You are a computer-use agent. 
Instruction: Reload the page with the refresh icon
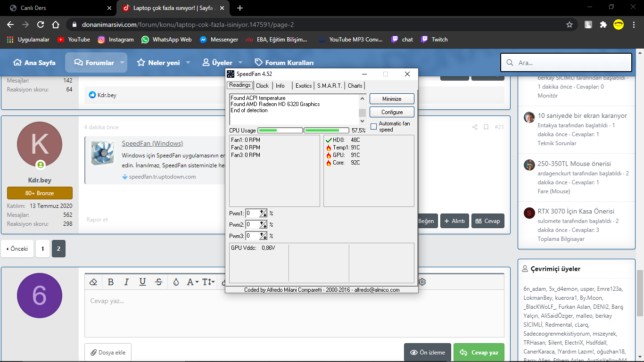41,25
